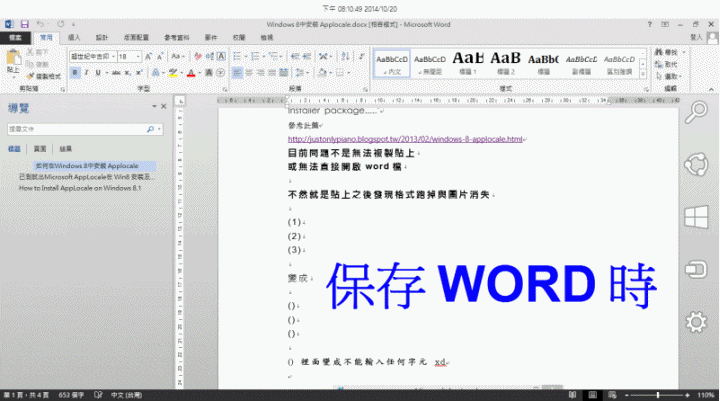Switch to the 檢視 View tab
Viewport: 720px width, 401px height.
(x=267, y=38)
